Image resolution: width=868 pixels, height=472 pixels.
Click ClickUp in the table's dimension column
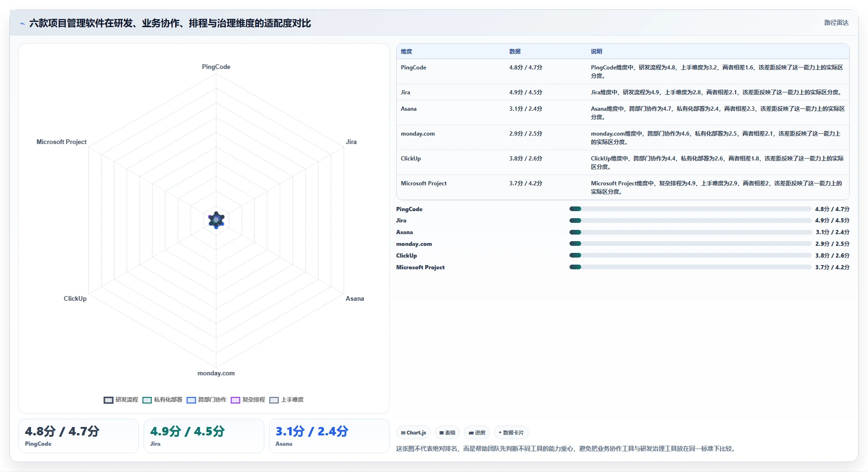tap(411, 159)
